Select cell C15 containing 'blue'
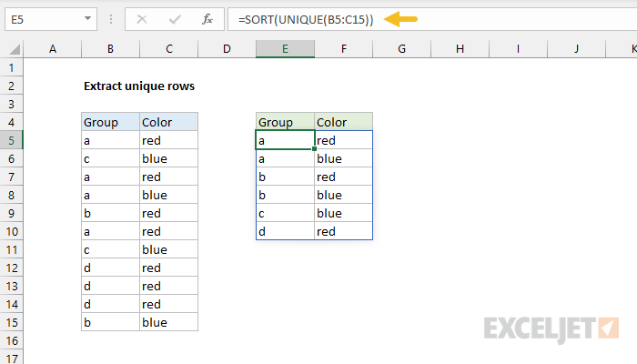The width and height of the screenshot is (637, 364). pyautogui.click(x=169, y=322)
